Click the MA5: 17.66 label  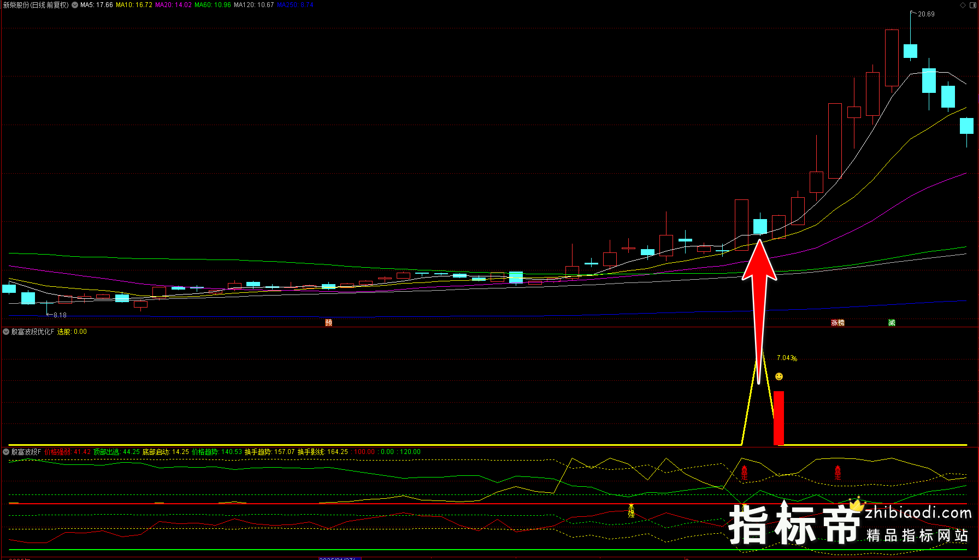(x=97, y=5)
